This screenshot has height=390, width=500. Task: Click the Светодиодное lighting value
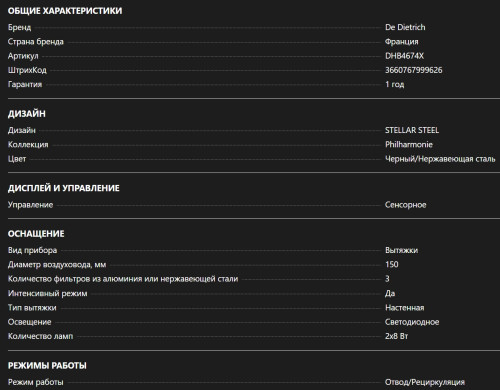[x=412, y=322]
